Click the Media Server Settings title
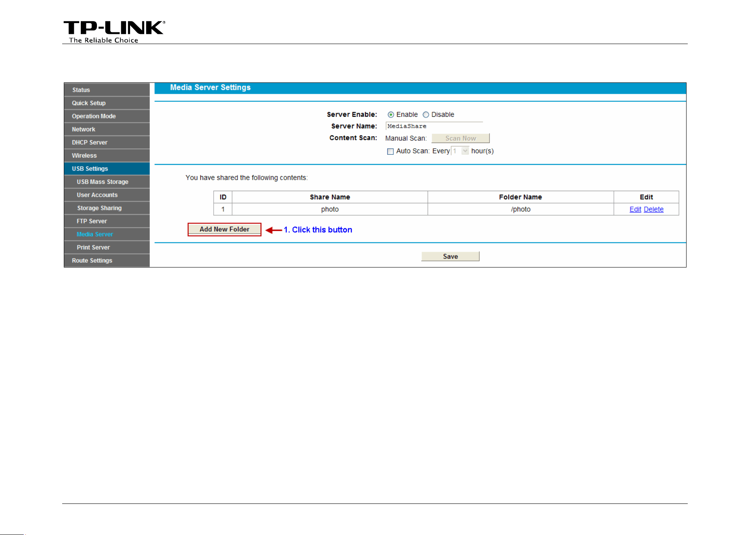The image size is (756, 535). click(210, 88)
